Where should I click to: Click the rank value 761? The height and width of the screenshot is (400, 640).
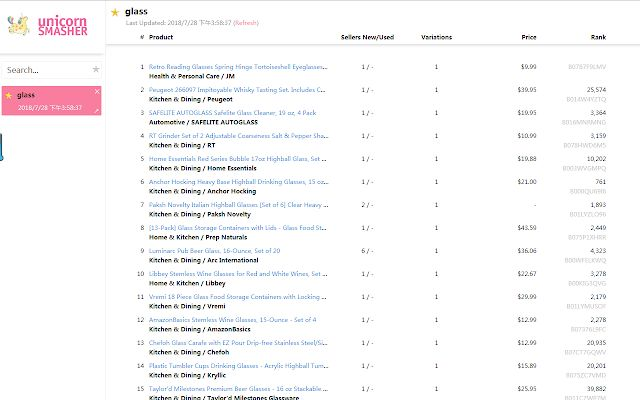[x=601, y=182]
